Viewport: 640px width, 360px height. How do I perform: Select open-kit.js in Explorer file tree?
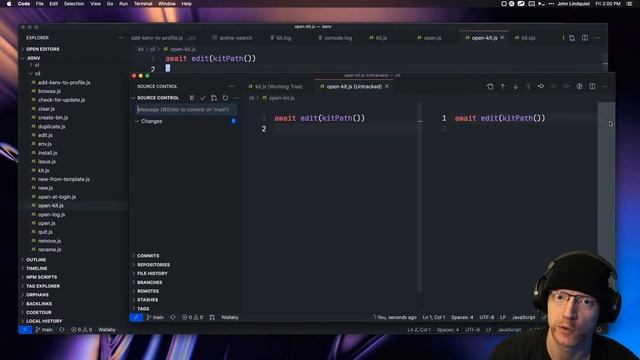pos(51,205)
